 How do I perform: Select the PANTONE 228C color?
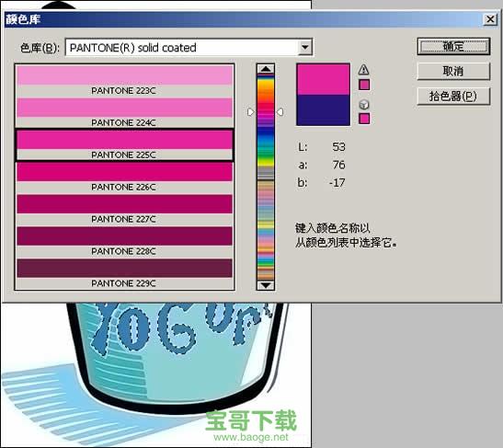(x=124, y=241)
